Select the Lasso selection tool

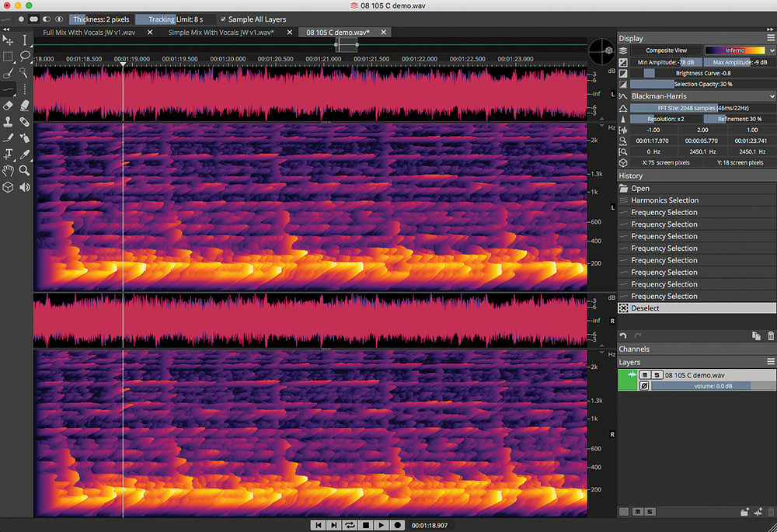coord(25,57)
